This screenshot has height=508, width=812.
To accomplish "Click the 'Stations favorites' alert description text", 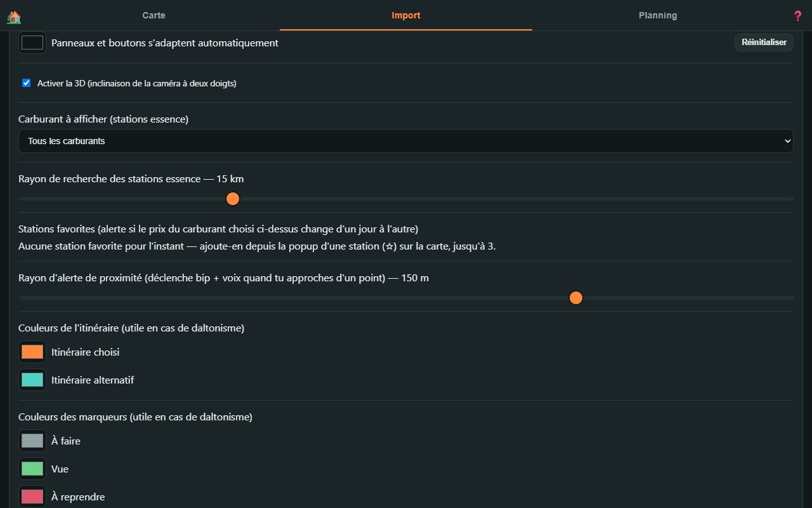I will tap(218, 229).
